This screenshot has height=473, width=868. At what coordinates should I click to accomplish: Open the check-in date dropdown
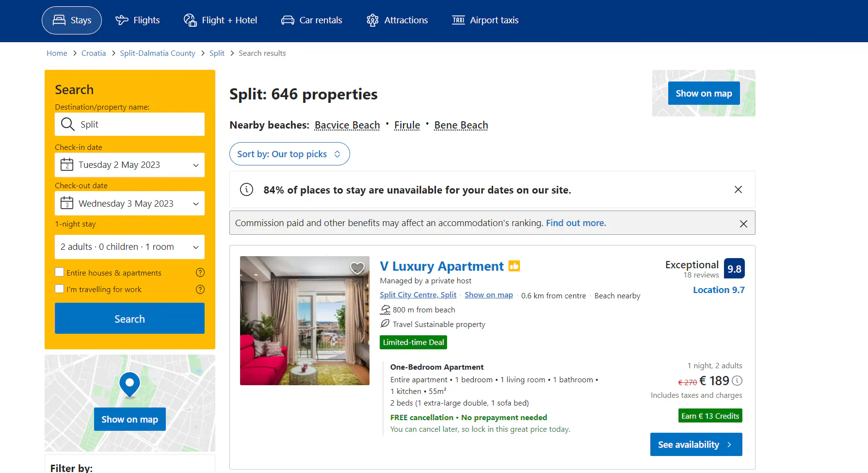click(129, 165)
